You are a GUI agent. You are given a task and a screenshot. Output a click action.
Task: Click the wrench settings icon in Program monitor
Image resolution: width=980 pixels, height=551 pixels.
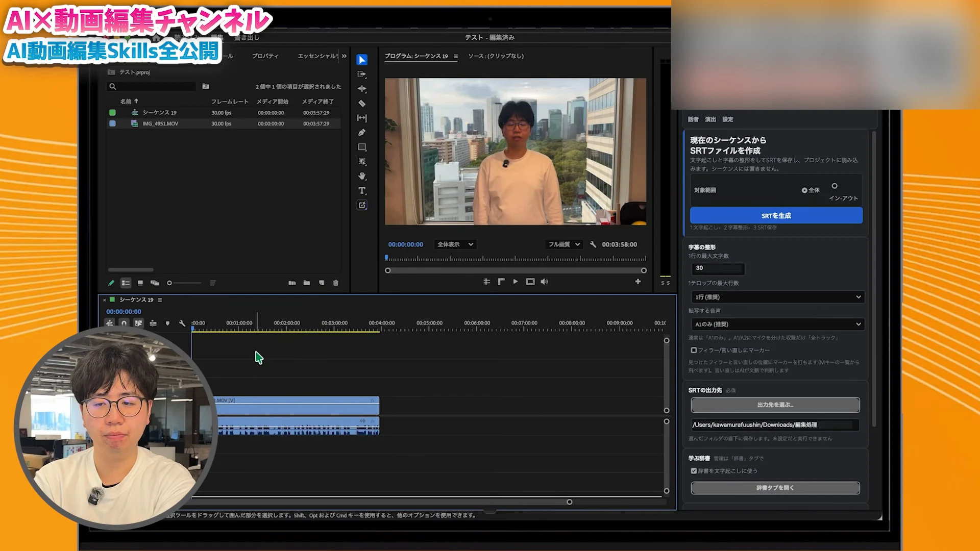click(593, 244)
